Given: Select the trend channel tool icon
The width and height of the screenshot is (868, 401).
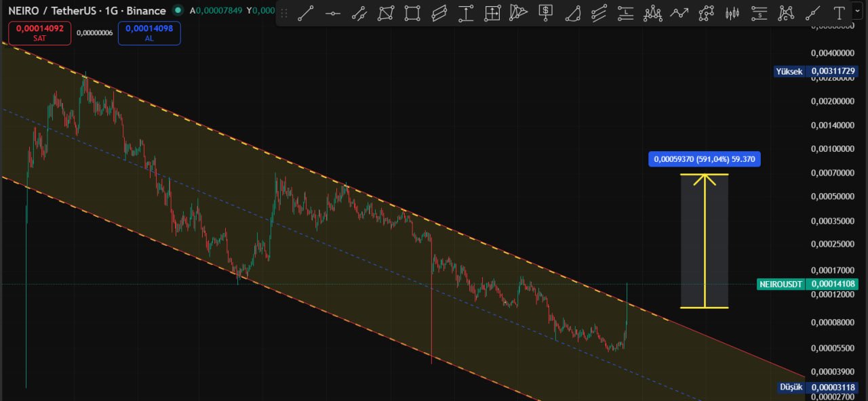Looking at the screenshot, I should [359, 13].
